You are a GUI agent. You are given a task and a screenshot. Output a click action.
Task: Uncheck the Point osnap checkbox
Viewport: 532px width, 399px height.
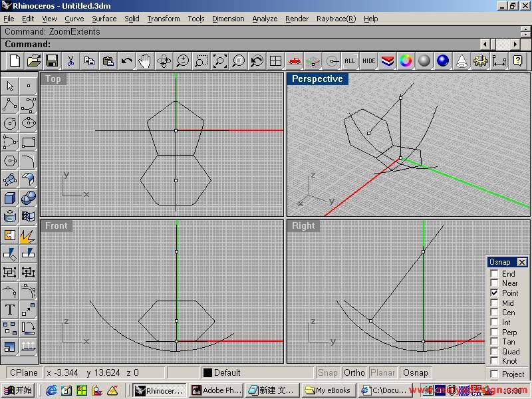[494, 293]
